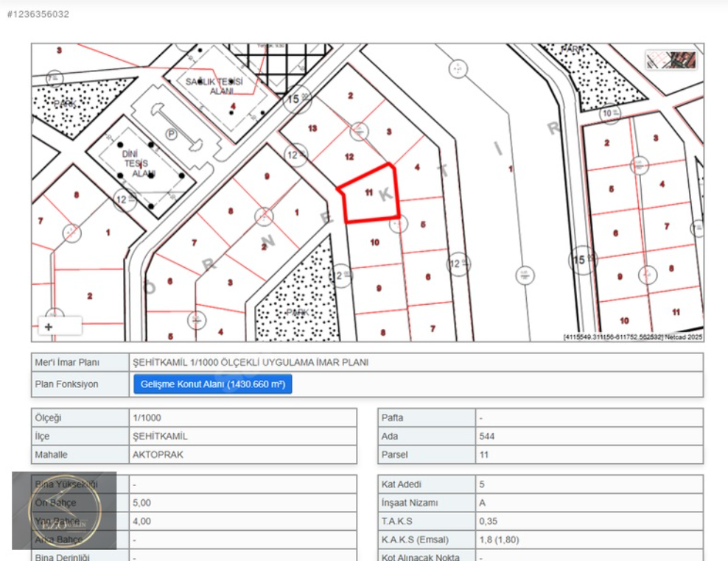Click the T.A.K.S label cell
The width and height of the screenshot is (728, 561).
[x=427, y=521]
